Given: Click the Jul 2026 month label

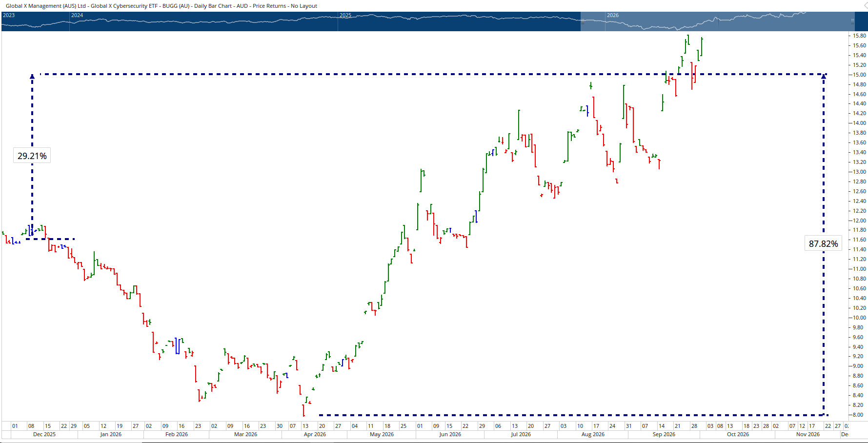Looking at the screenshot, I should pos(521,434).
